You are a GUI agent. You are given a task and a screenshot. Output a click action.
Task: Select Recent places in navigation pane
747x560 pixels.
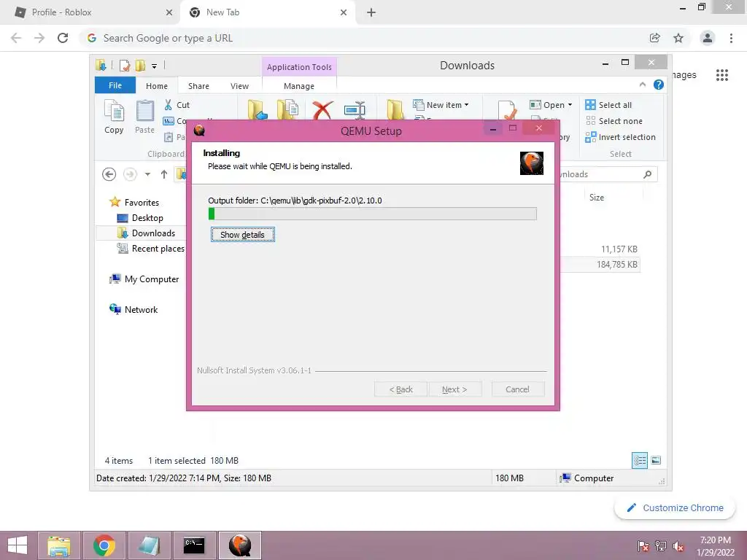point(150,248)
